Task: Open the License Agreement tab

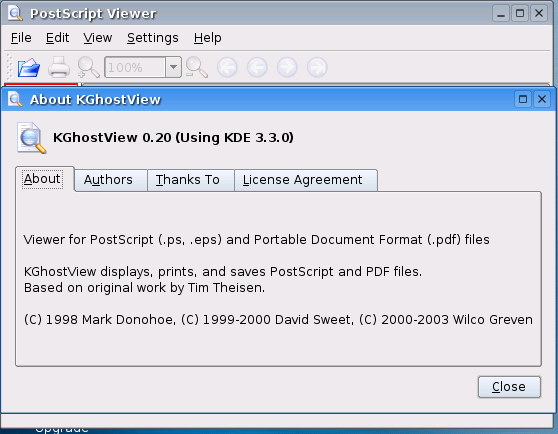Action: tap(306, 180)
